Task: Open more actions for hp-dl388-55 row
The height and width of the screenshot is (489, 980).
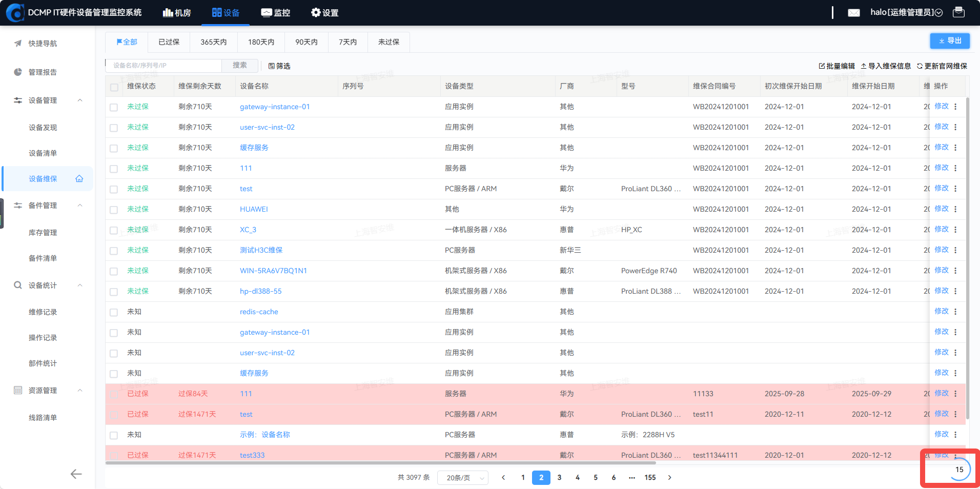Action: [955, 291]
